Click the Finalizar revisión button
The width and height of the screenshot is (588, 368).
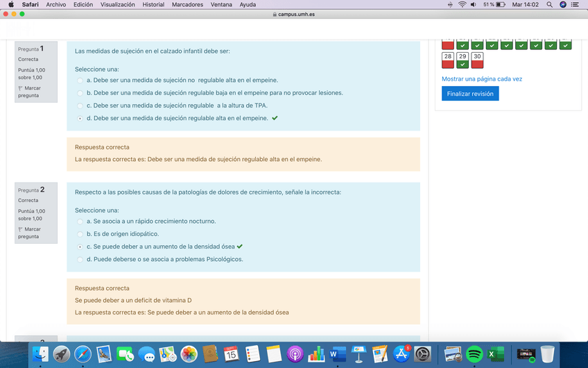(x=469, y=94)
